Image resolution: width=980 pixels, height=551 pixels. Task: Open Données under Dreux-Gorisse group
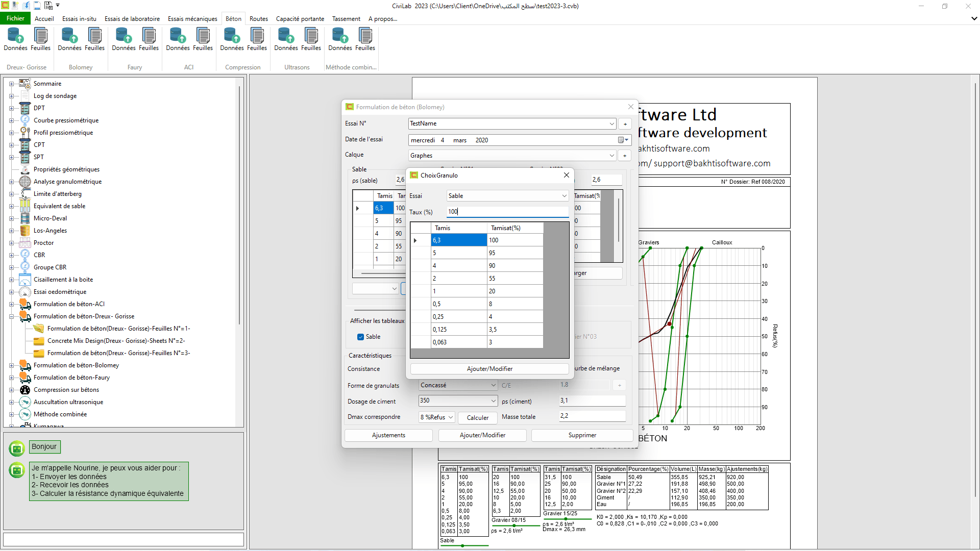coord(16,39)
